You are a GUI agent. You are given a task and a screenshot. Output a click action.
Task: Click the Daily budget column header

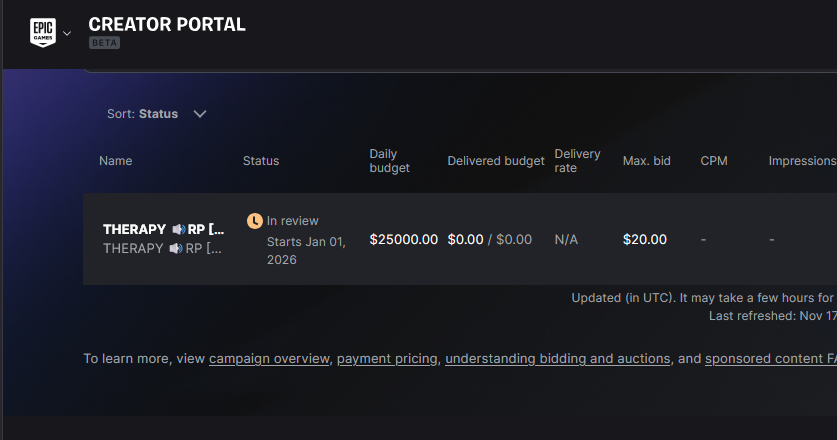pos(390,161)
